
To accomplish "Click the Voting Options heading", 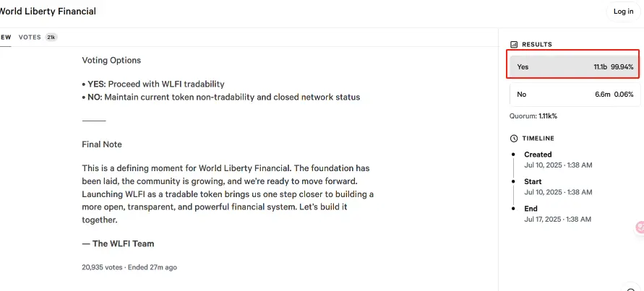I will tap(111, 61).
